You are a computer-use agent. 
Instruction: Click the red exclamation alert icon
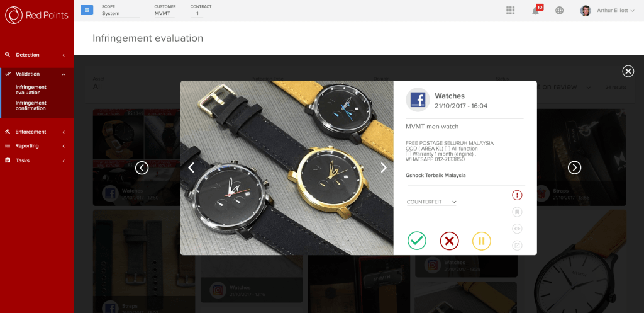[x=517, y=195]
